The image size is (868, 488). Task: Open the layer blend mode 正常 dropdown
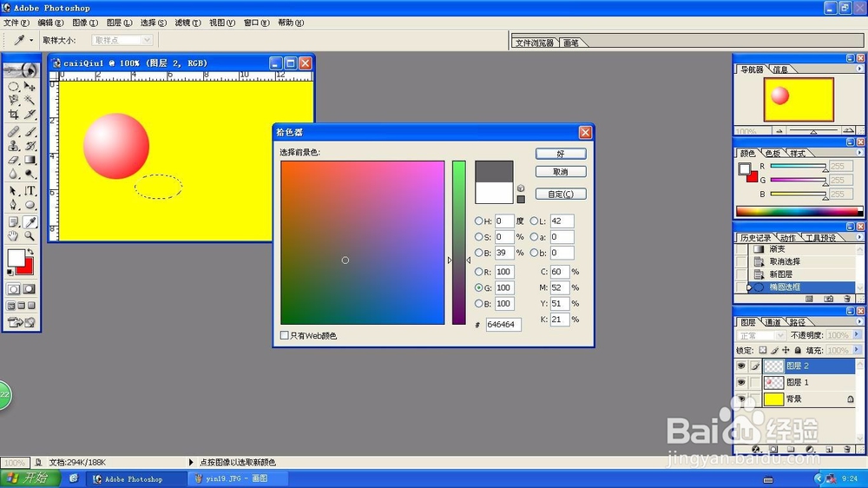click(760, 336)
